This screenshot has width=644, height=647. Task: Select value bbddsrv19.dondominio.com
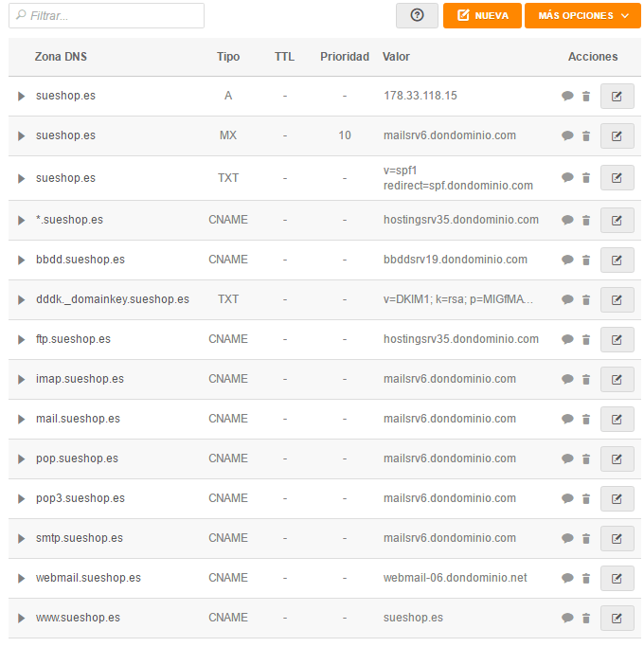[455, 260]
